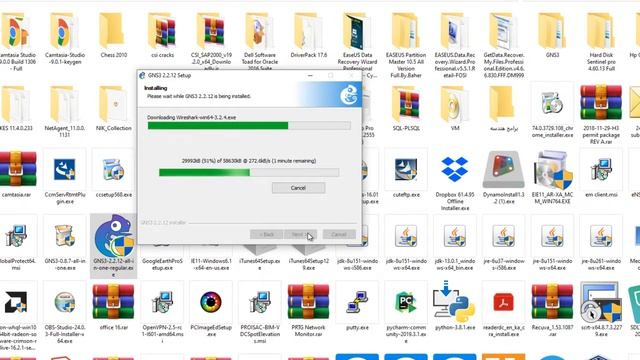Select Dropbox Offline Installer icon
The image size is (640, 360).
[x=455, y=169]
